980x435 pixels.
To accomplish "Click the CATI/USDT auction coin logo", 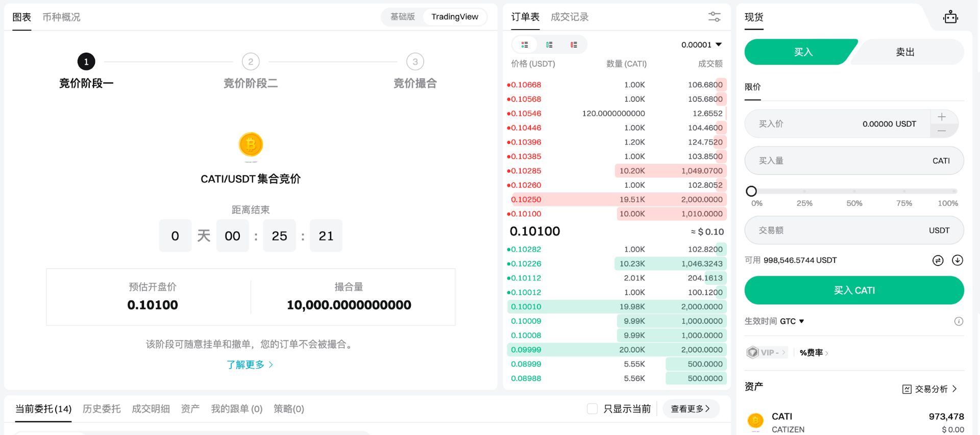I will (251, 144).
